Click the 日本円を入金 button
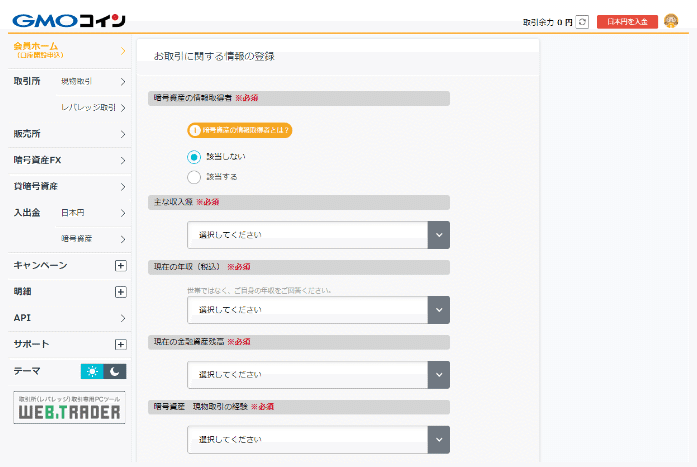 pyautogui.click(x=627, y=21)
